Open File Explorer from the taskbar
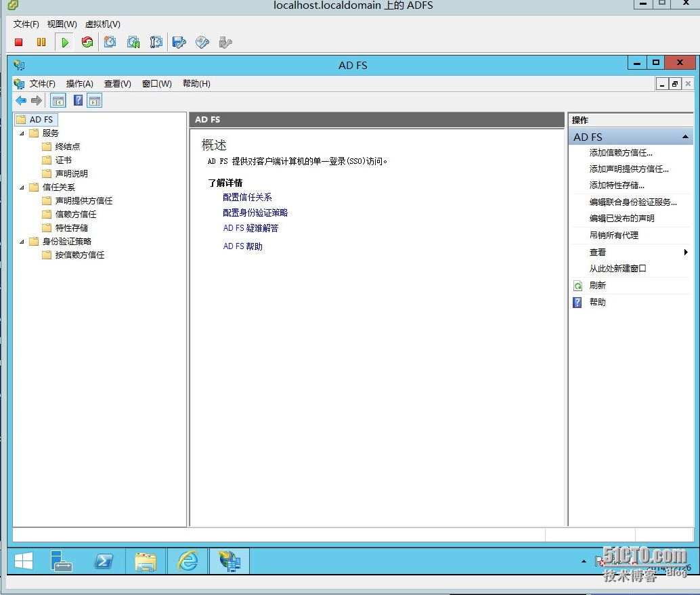This screenshot has width=700, height=595. pos(146,562)
